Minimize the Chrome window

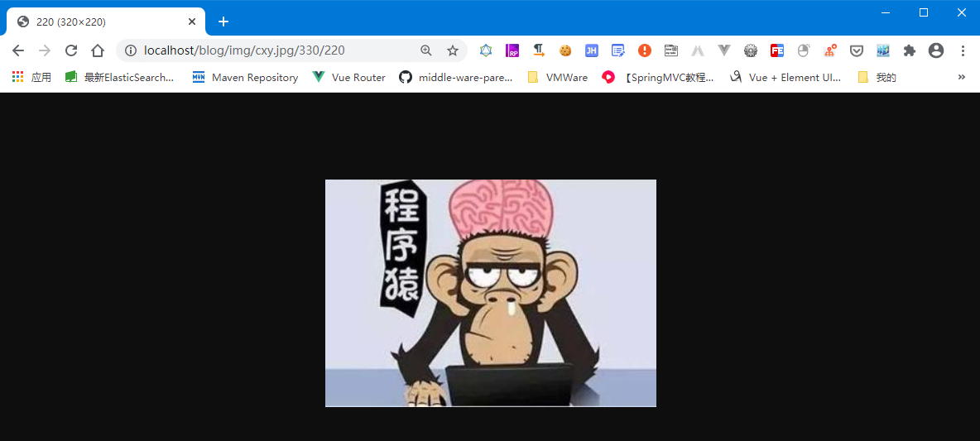click(x=885, y=12)
